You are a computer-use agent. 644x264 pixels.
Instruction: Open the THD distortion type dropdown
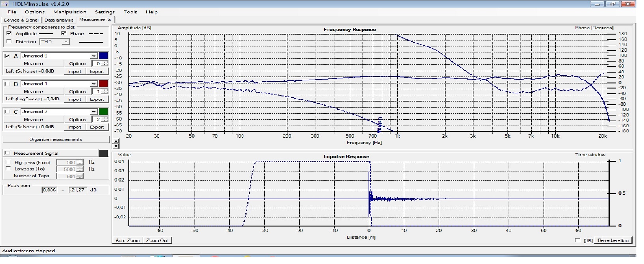pyautogui.click(x=66, y=42)
